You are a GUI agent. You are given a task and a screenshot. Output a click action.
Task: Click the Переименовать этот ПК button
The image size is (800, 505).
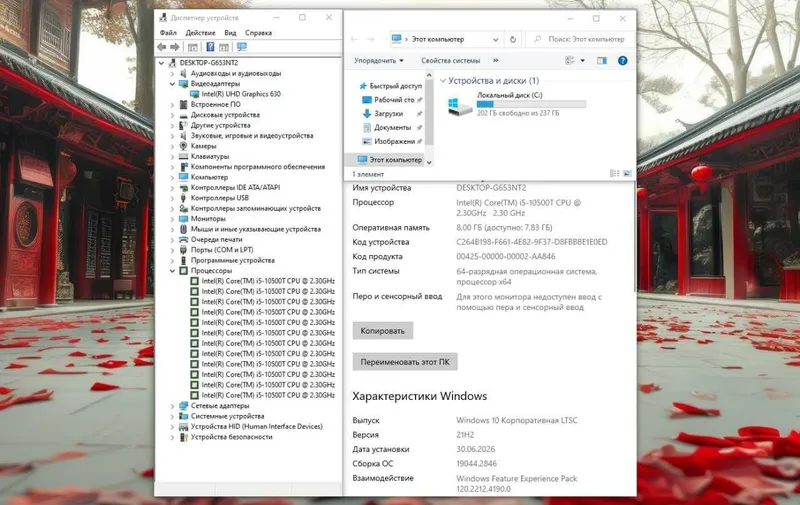[x=405, y=362]
